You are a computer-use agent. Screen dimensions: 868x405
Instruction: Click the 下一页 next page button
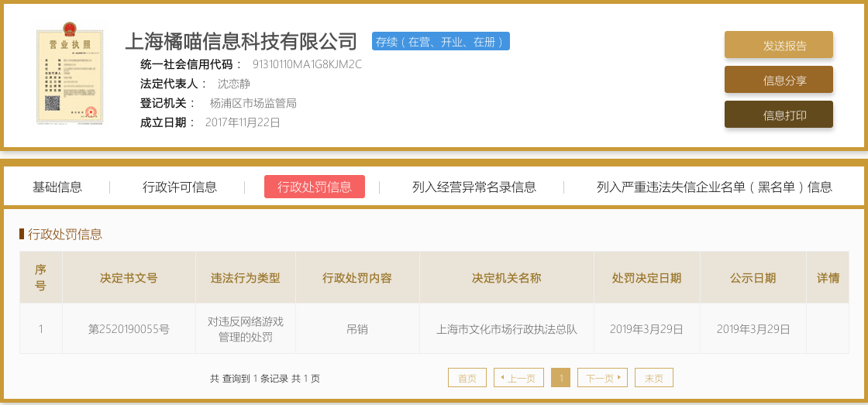602,378
